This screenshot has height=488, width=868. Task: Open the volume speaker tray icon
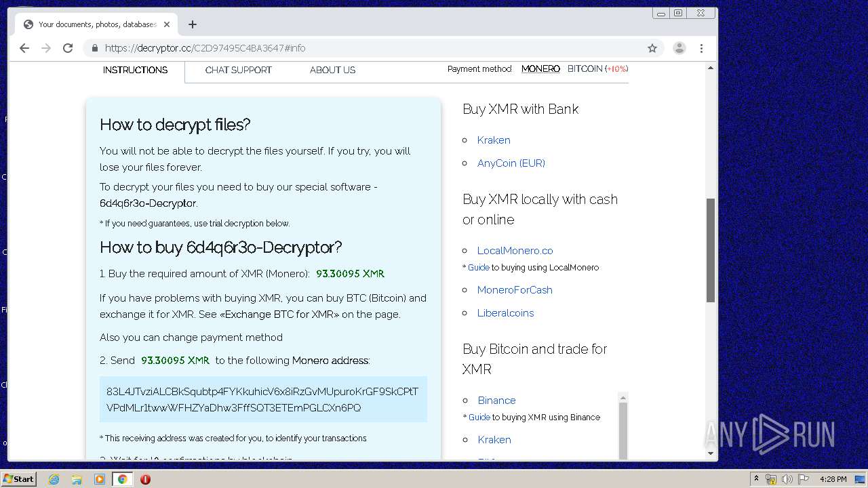click(787, 479)
